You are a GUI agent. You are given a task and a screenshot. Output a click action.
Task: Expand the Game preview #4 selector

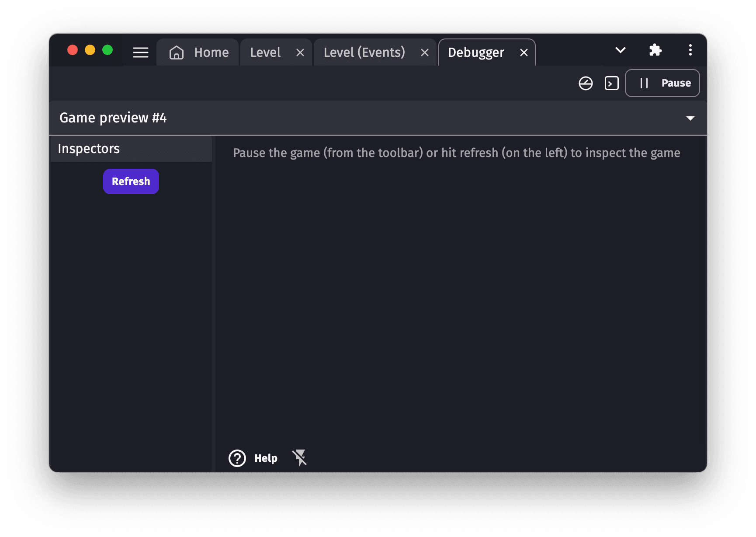pyautogui.click(x=690, y=118)
